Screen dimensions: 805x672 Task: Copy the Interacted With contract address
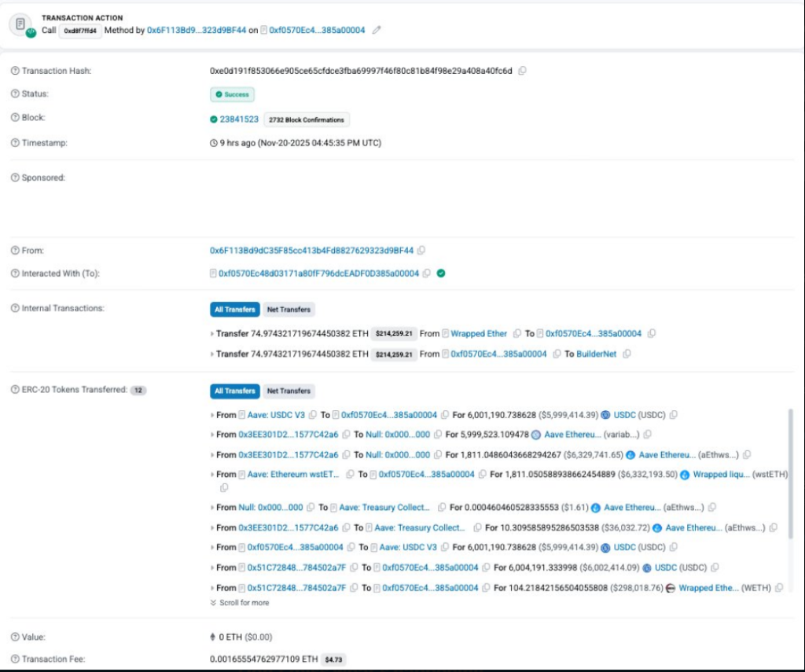tap(427, 274)
